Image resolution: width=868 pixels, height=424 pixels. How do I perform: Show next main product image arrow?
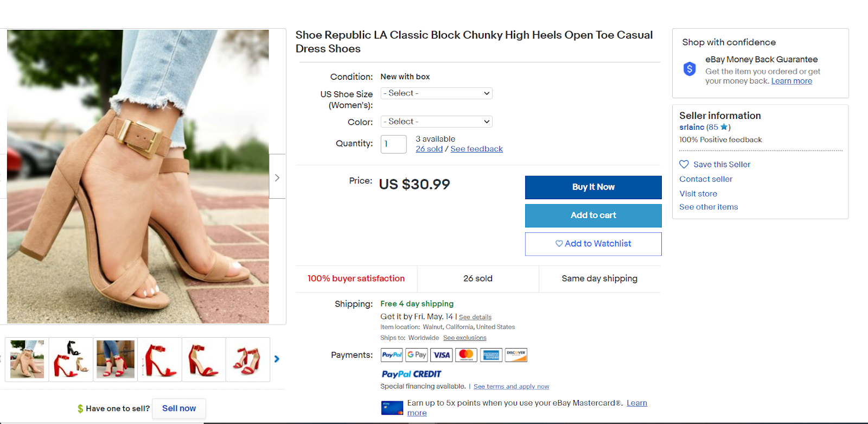(277, 178)
